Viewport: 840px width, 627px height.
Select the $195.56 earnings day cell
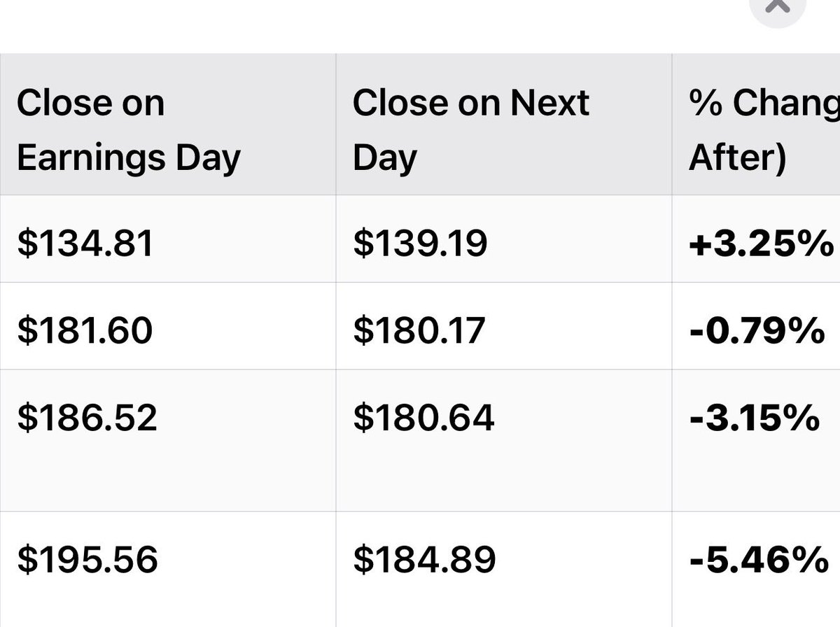168,569
